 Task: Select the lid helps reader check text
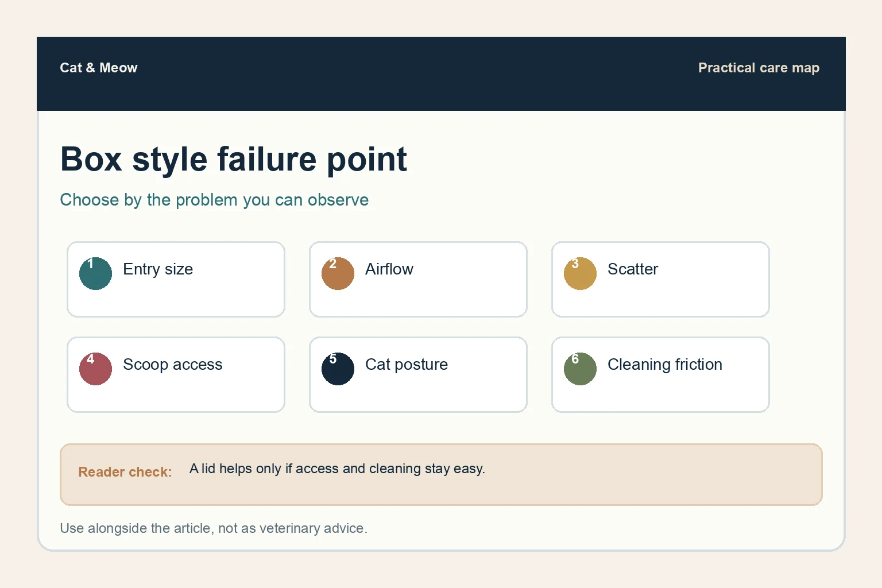coord(338,469)
